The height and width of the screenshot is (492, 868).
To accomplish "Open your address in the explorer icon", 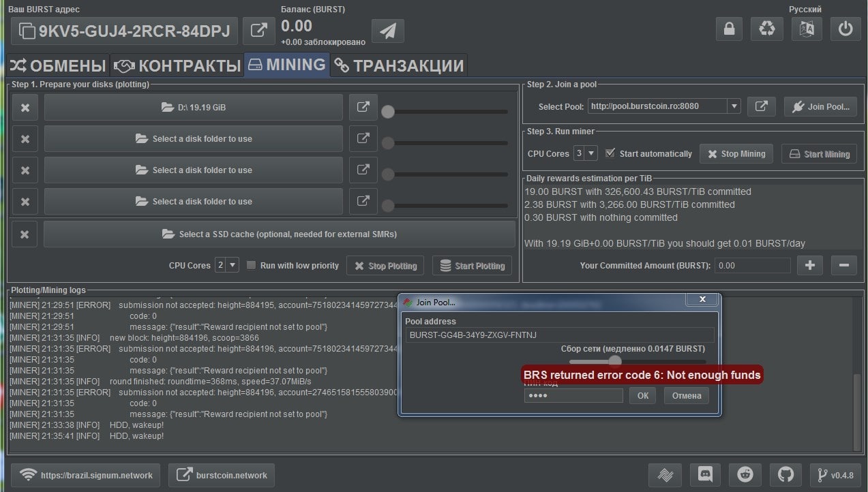I will [259, 31].
